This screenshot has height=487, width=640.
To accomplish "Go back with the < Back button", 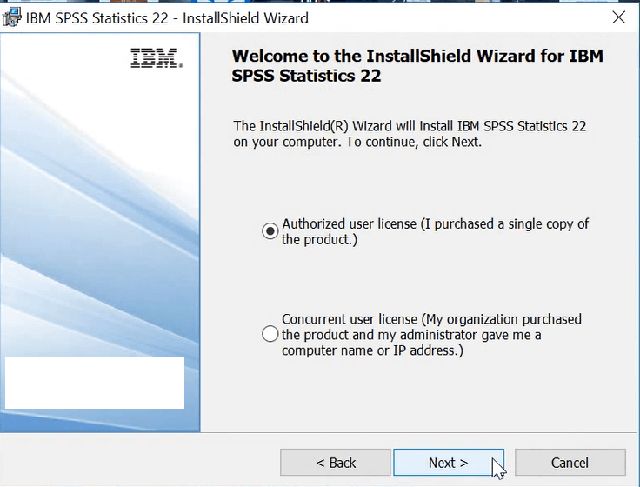I will (x=336, y=463).
